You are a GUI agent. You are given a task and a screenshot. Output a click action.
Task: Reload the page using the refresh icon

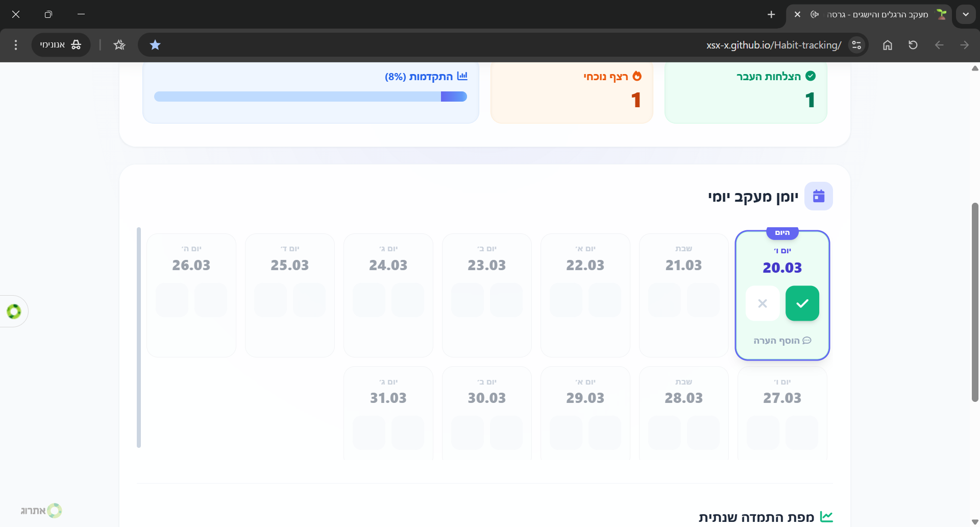point(913,45)
